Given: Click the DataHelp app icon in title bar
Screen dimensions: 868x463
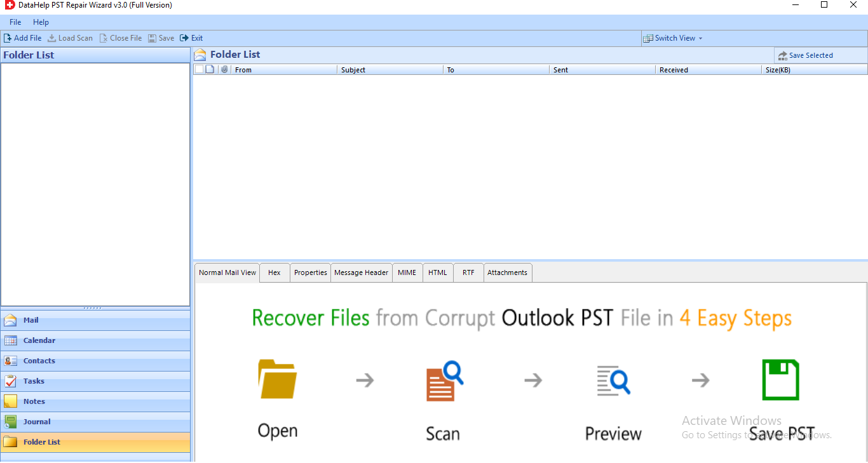Looking at the screenshot, I should (x=10, y=5).
